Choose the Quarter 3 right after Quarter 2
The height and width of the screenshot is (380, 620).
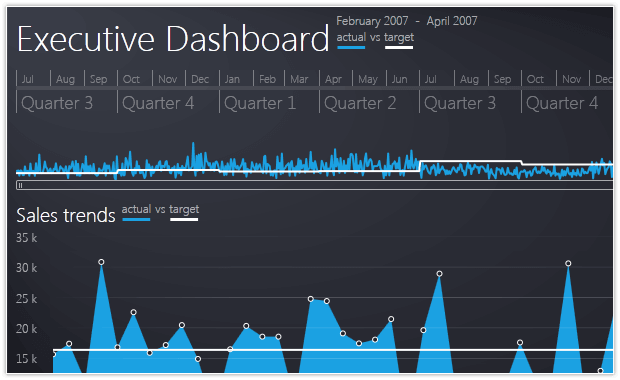[x=460, y=103]
